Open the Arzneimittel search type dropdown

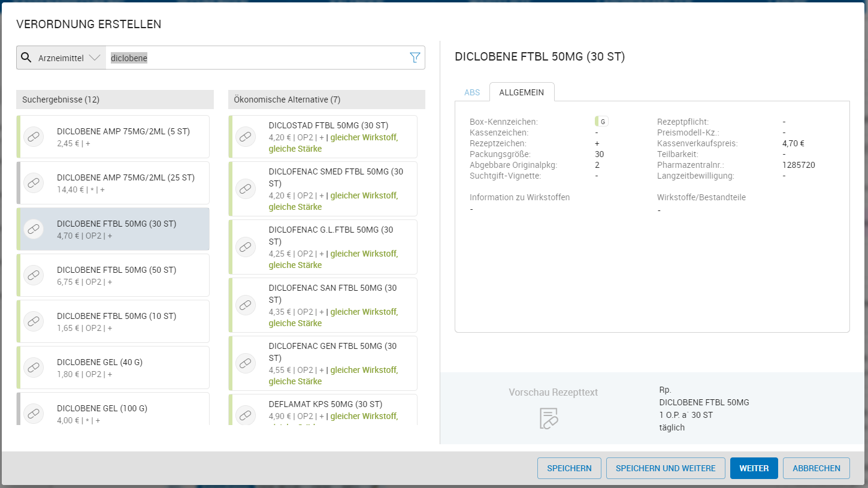(69, 58)
